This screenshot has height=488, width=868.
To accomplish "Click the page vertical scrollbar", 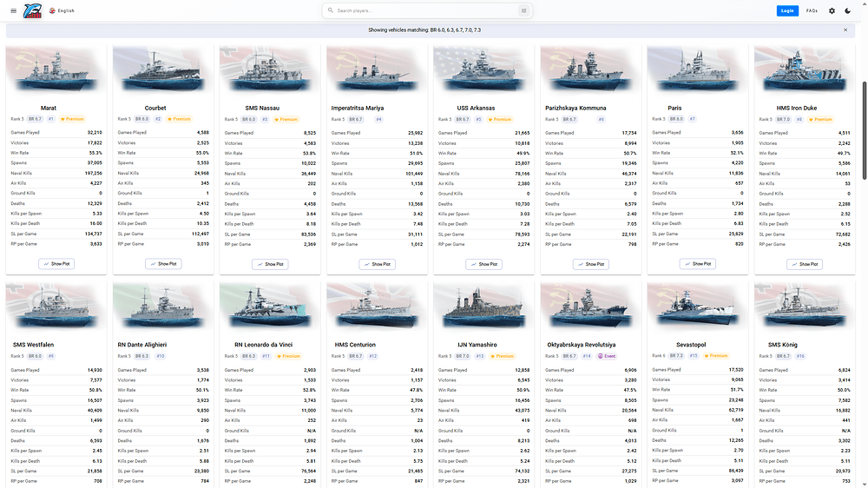I will pyautogui.click(x=865, y=130).
